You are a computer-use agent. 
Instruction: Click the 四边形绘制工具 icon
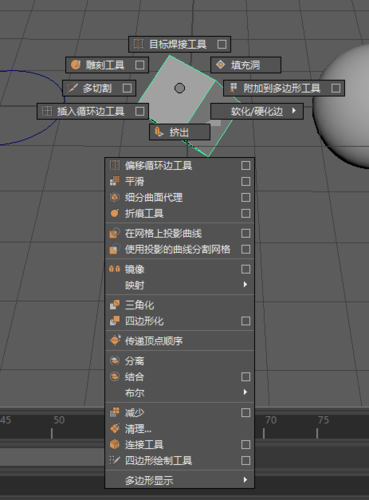115,460
